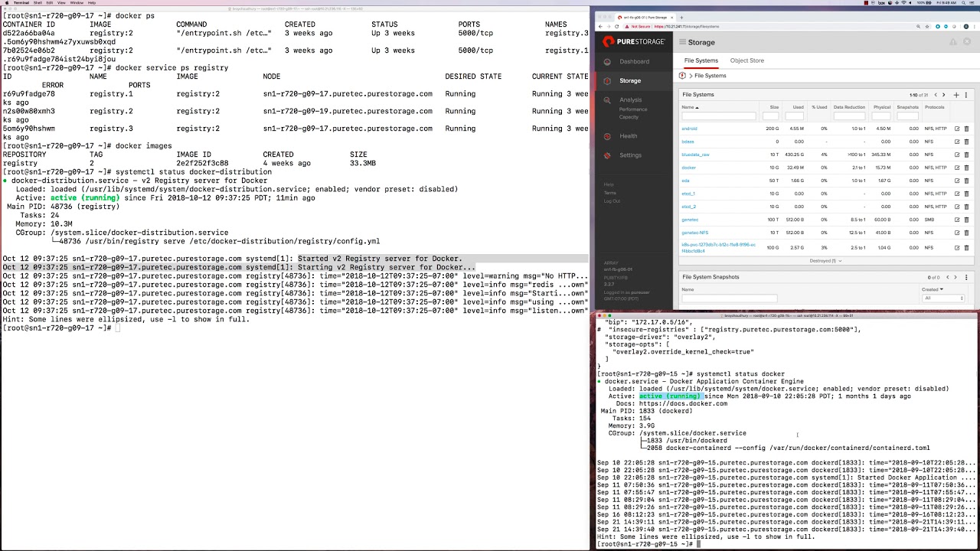Click the Log Out link in sidebar
The width and height of the screenshot is (980, 551).
[612, 201]
